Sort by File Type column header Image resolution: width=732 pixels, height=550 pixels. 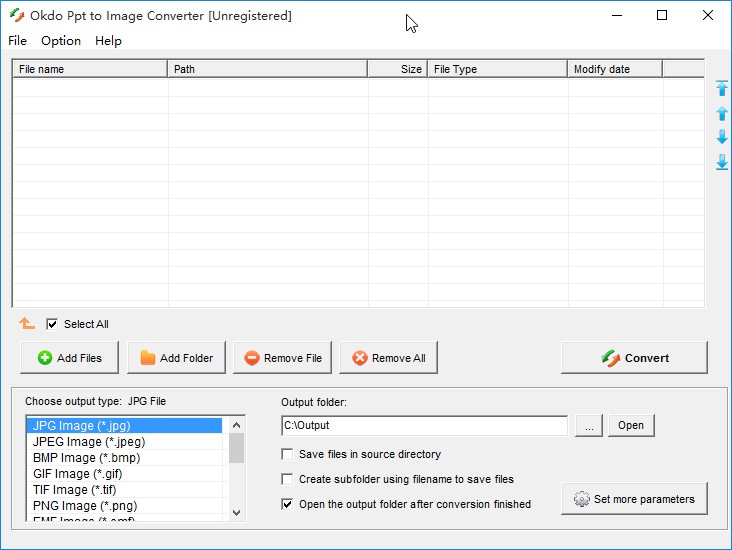(498, 69)
